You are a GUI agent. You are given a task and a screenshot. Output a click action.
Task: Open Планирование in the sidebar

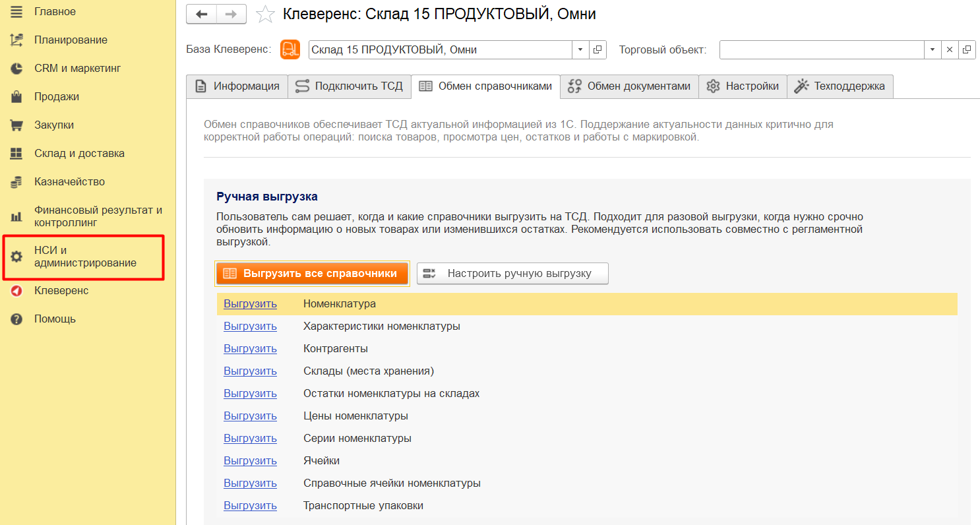(71, 40)
